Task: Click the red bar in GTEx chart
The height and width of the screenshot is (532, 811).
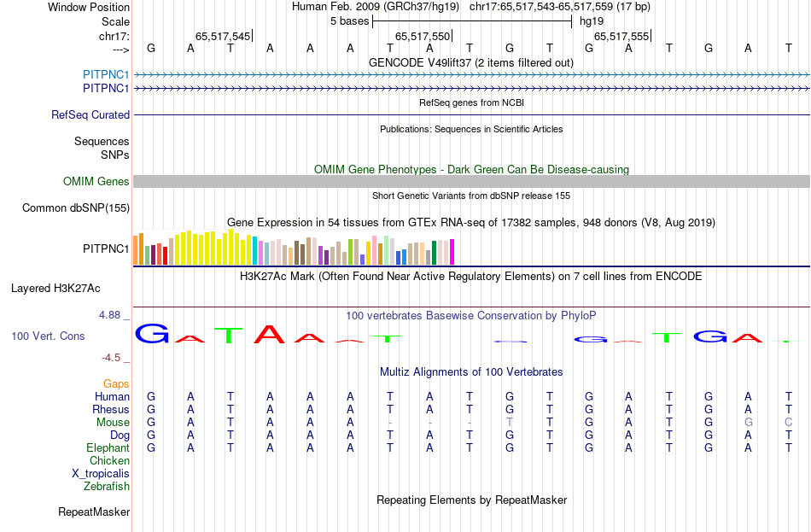Action: tap(165, 255)
